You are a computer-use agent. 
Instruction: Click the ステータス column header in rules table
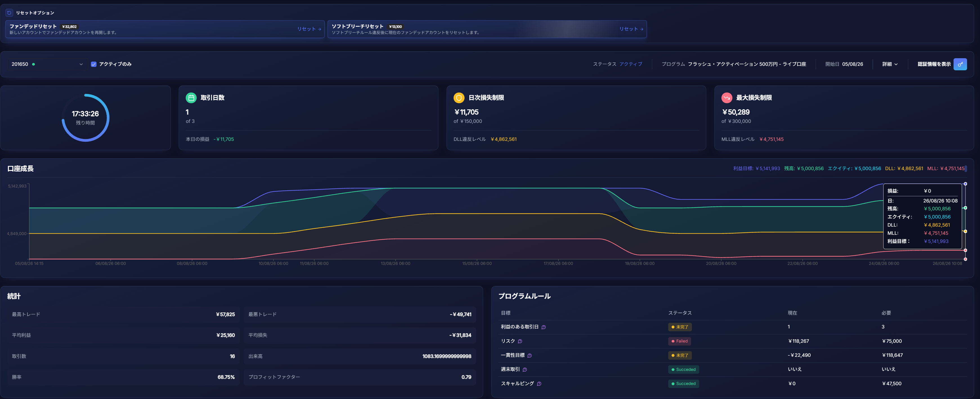[x=680, y=313]
